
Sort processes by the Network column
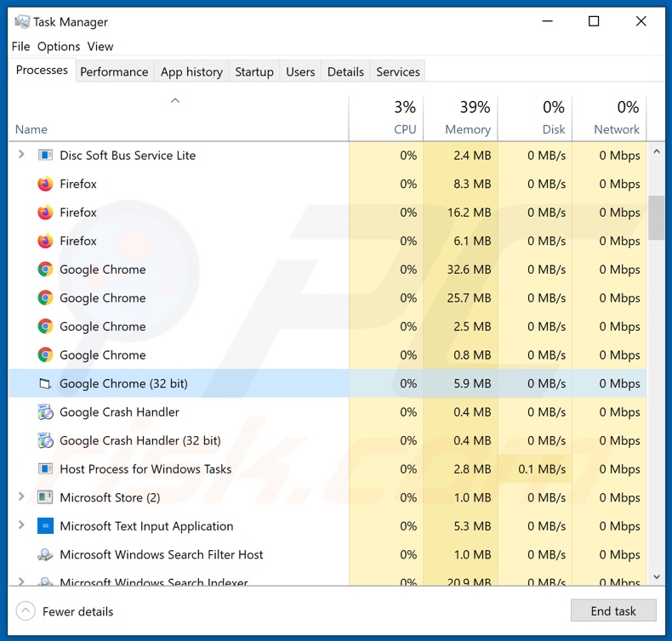pos(609,118)
